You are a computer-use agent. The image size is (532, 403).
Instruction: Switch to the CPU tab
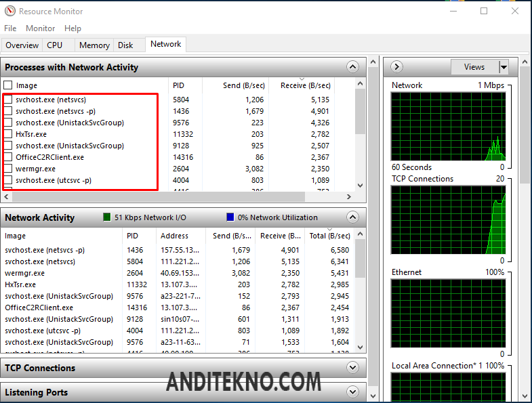click(55, 45)
